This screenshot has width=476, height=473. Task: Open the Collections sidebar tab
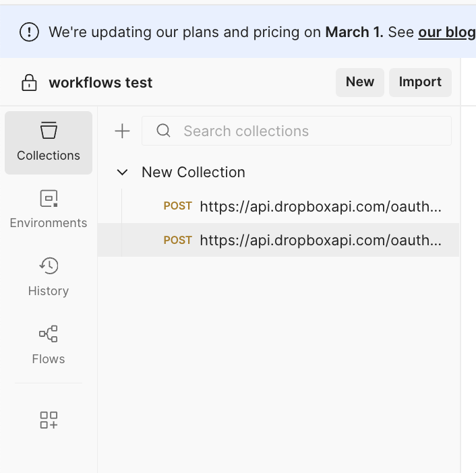49,142
